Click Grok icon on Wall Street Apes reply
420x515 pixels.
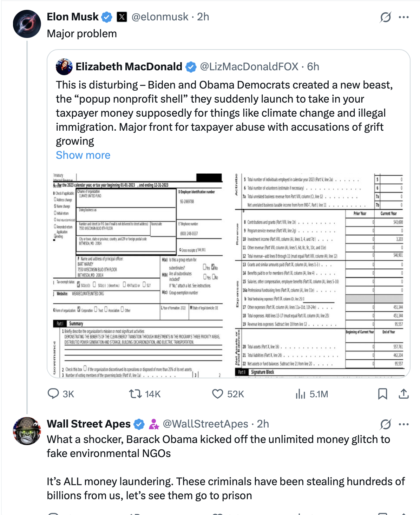[386, 424]
